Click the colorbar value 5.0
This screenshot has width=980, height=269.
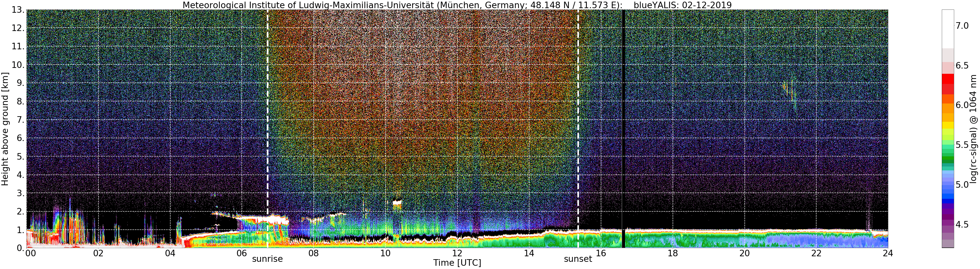tap(962, 184)
